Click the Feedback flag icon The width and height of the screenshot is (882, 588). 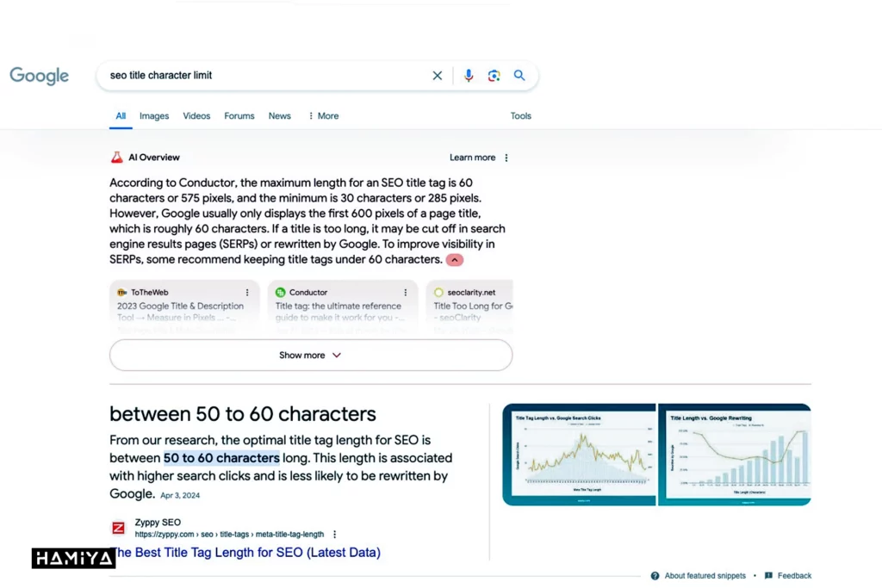[x=768, y=576]
